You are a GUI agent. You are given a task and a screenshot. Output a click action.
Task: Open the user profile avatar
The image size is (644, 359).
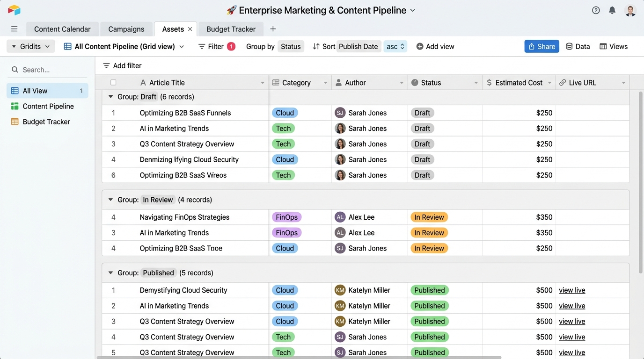(x=630, y=10)
